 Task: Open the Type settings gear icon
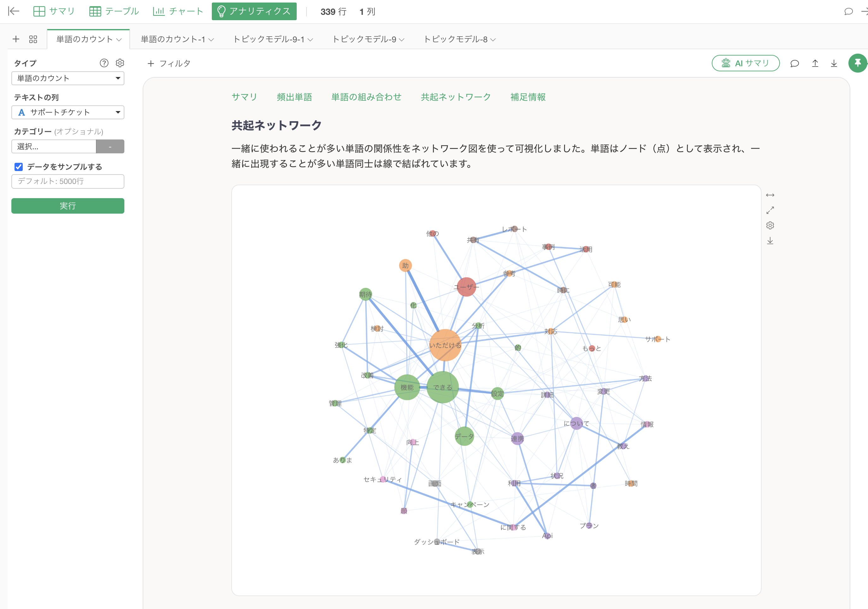[x=120, y=63]
